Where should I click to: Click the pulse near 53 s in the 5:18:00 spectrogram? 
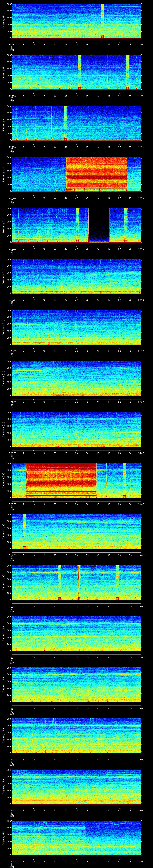pos(126,225)
